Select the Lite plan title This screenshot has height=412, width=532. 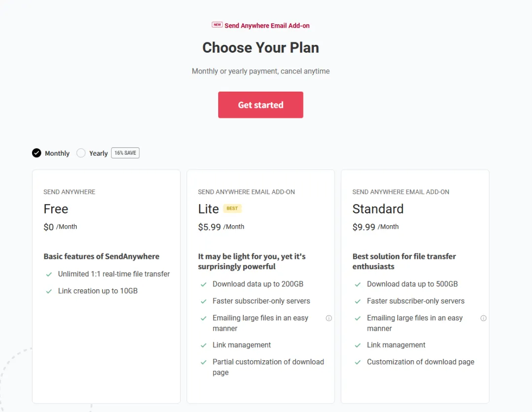click(x=208, y=209)
